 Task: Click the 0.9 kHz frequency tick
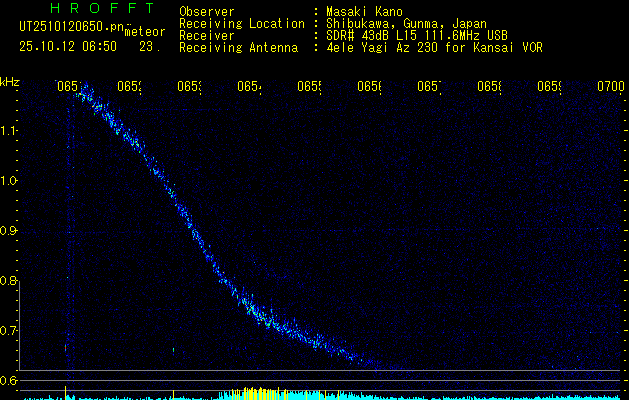tap(10, 231)
